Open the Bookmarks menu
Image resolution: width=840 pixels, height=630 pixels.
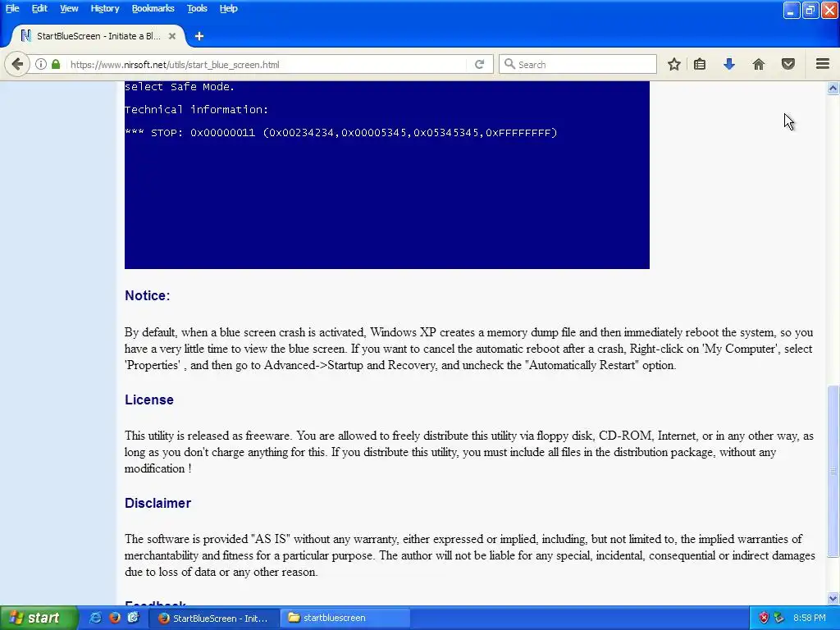(153, 8)
